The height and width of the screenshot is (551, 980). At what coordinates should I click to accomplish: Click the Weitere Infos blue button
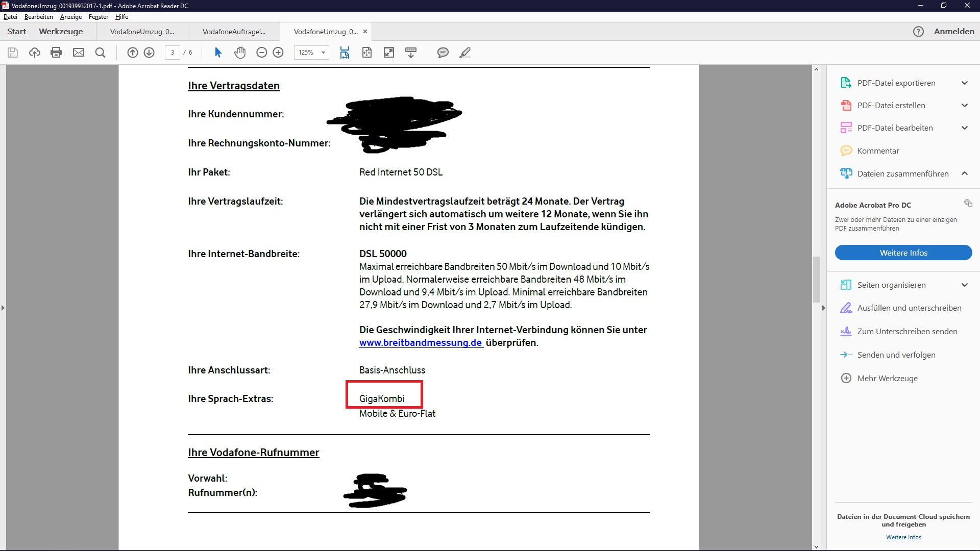click(903, 253)
